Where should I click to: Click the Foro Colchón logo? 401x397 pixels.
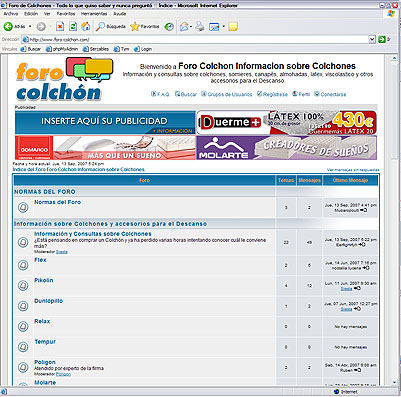click(65, 79)
